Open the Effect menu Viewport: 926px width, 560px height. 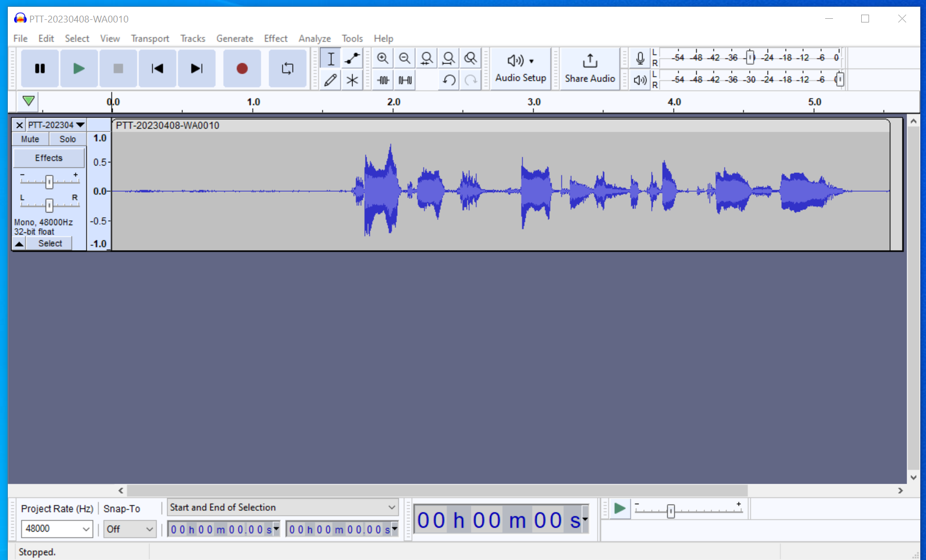pos(275,38)
